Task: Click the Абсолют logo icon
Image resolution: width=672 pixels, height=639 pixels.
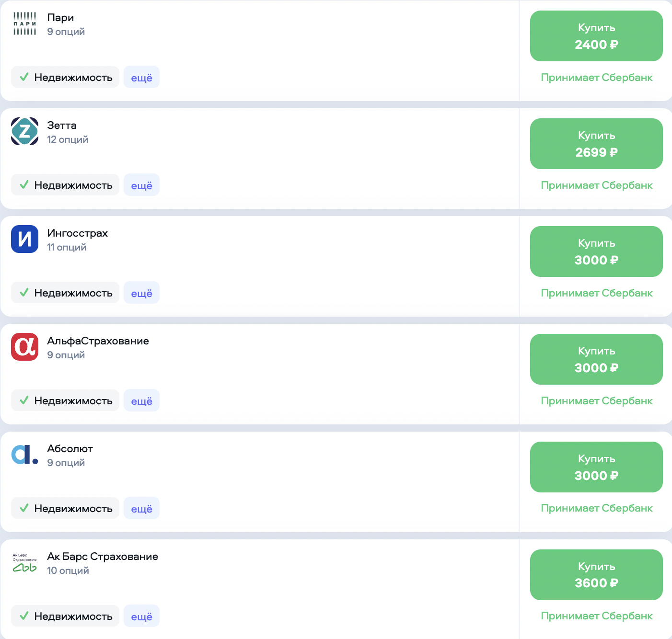Action: click(24, 455)
